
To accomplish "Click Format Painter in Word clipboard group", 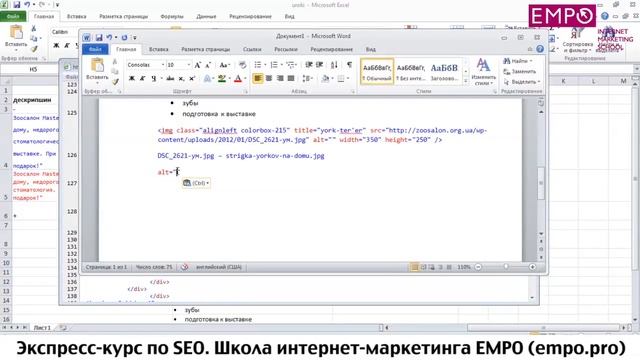I will click(115, 82).
